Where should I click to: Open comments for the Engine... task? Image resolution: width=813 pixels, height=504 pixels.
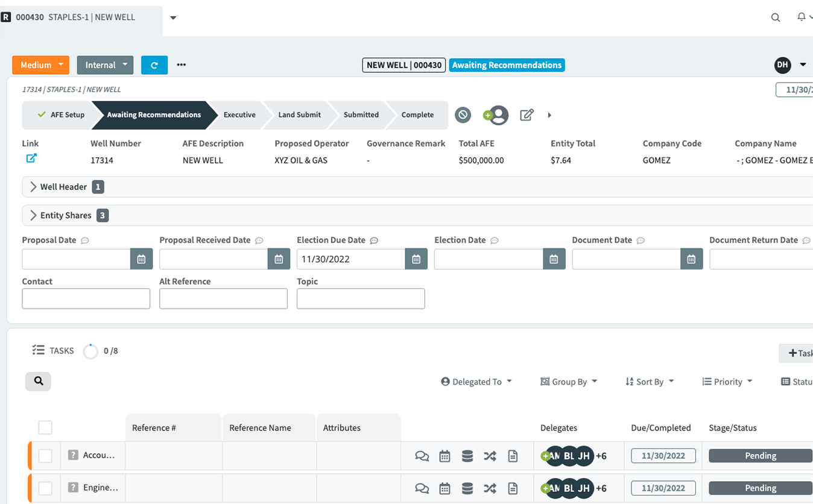(422, 489)
